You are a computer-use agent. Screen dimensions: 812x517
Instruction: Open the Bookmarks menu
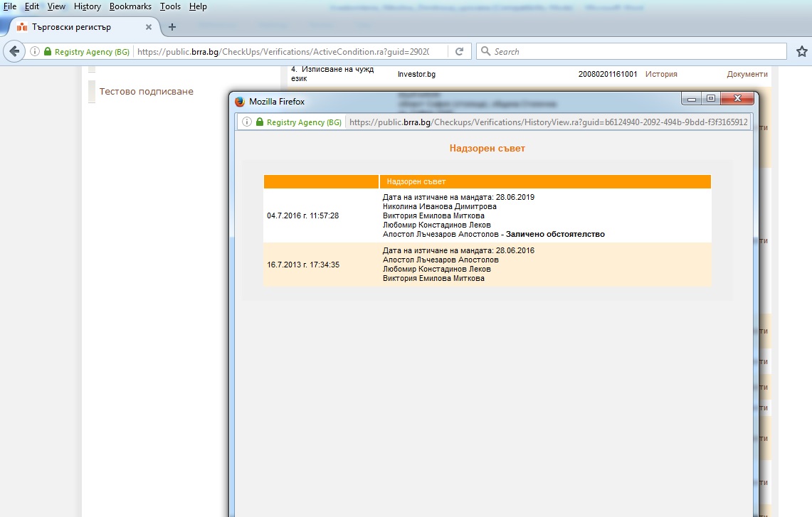130,6
